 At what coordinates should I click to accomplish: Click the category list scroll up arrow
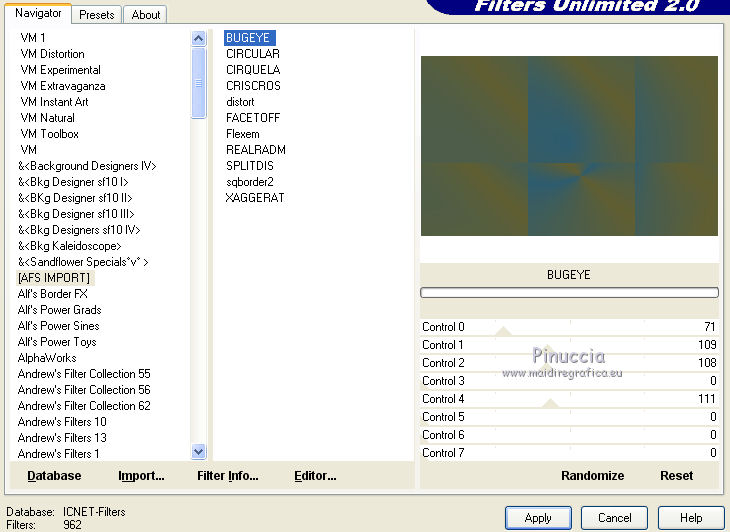pyautogui.click(x=198, y=38)
